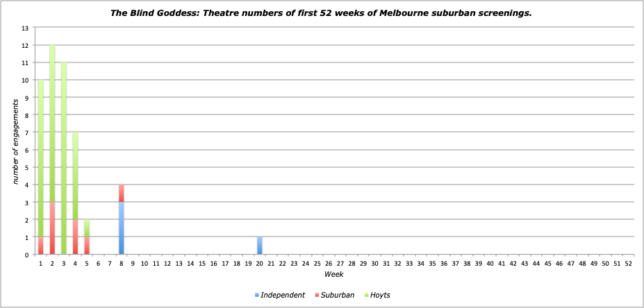This screenshot has width=644, height=308.
Task: Click the '52' label on the week axis
Action: point(628,264)
